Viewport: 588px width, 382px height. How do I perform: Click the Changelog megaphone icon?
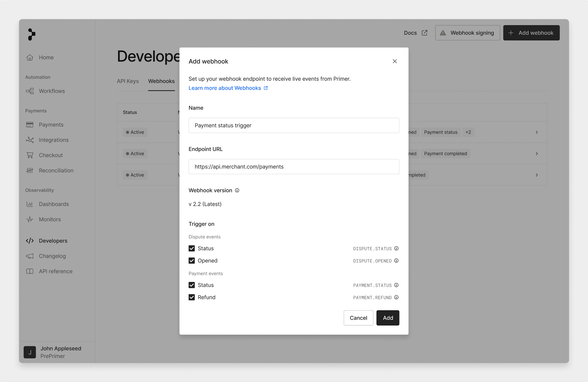(30, 256)
